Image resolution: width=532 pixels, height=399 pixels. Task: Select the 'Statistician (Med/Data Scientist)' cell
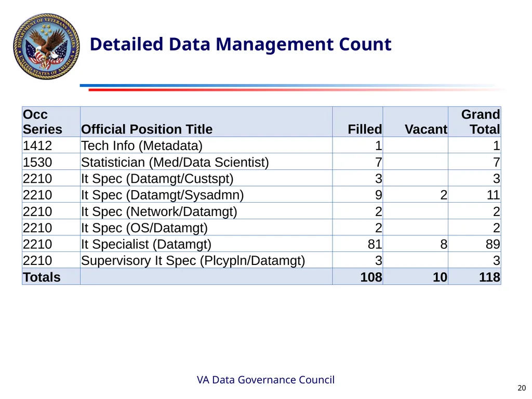[206, 162]
